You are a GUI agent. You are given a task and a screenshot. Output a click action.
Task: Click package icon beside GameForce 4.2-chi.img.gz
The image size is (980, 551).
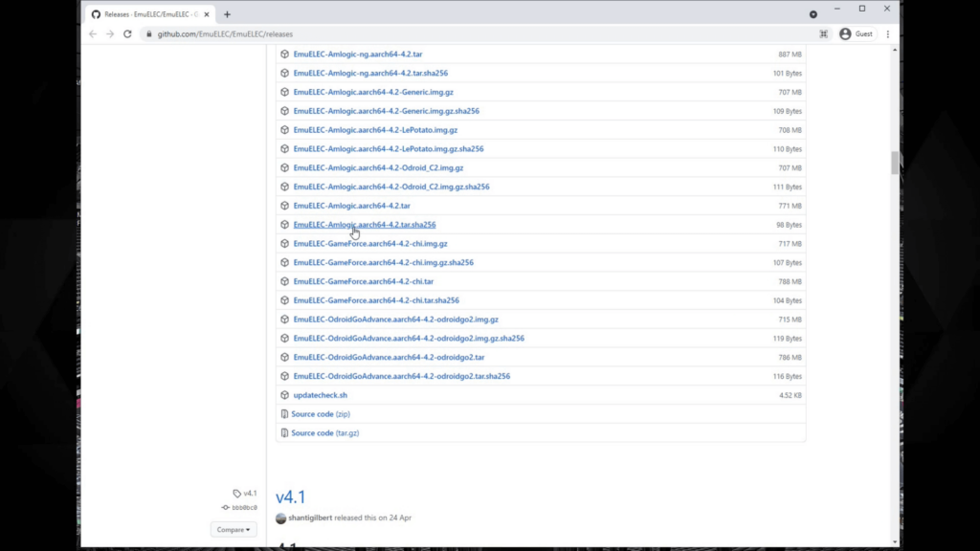[284, 244]
